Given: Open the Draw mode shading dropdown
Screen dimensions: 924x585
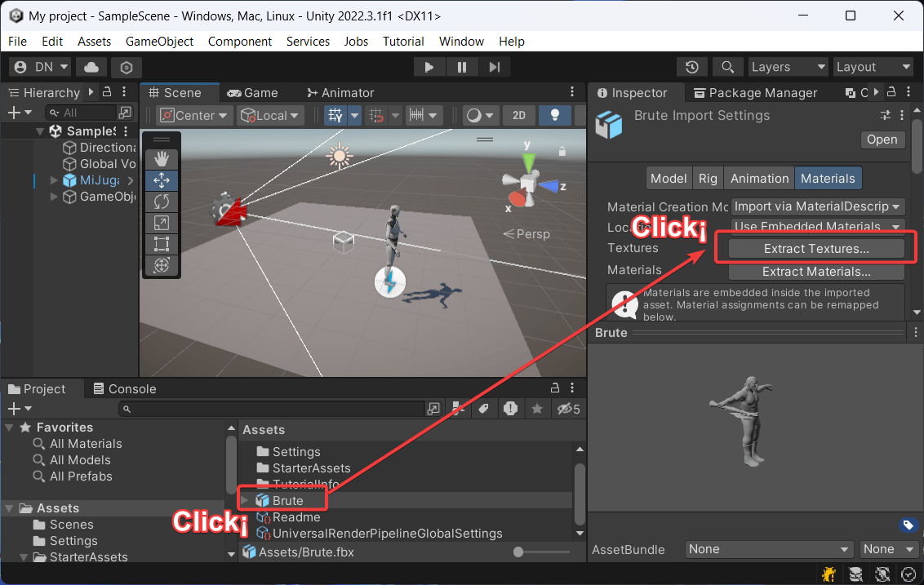Looking at the screenshot, I should [480, 116].
